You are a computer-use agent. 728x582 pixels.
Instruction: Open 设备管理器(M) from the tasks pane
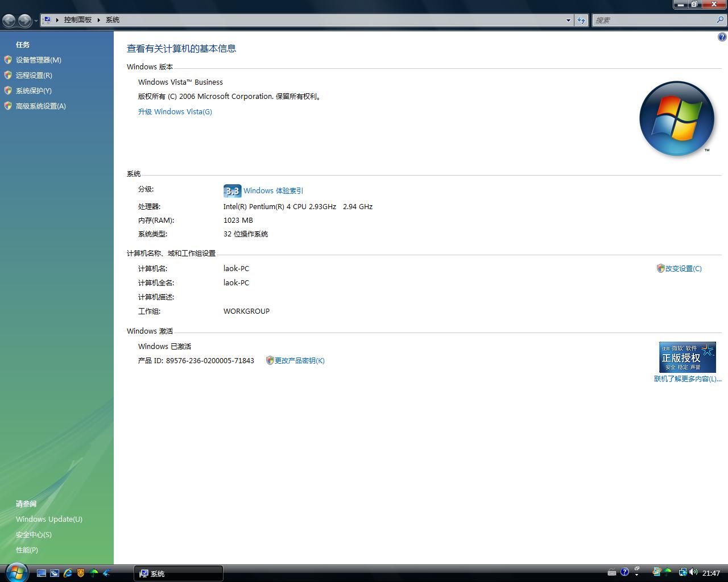pos(39,60)
